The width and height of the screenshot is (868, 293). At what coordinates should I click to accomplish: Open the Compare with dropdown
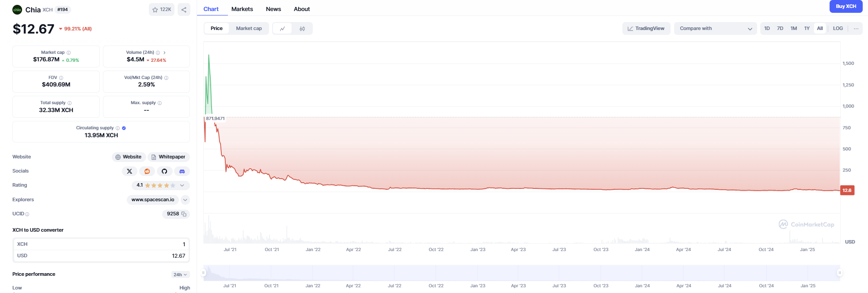[x=715, y=29]
